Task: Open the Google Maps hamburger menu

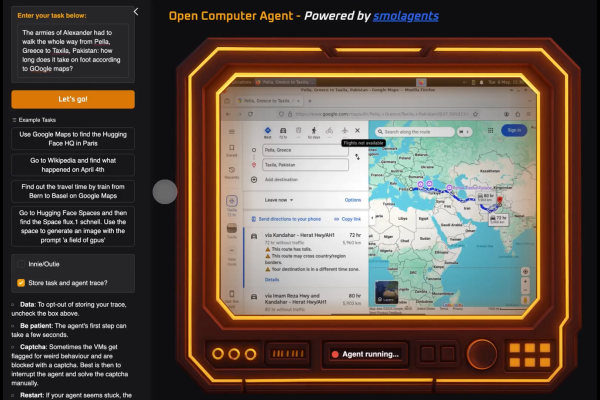Action: (x=232, y=132)
